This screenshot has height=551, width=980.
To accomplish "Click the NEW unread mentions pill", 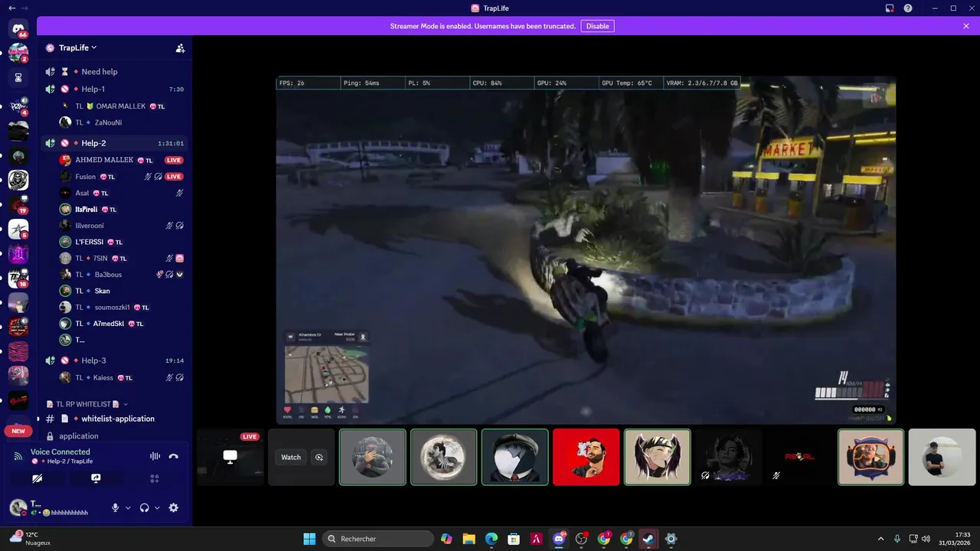I will click(x=18, y=431).
